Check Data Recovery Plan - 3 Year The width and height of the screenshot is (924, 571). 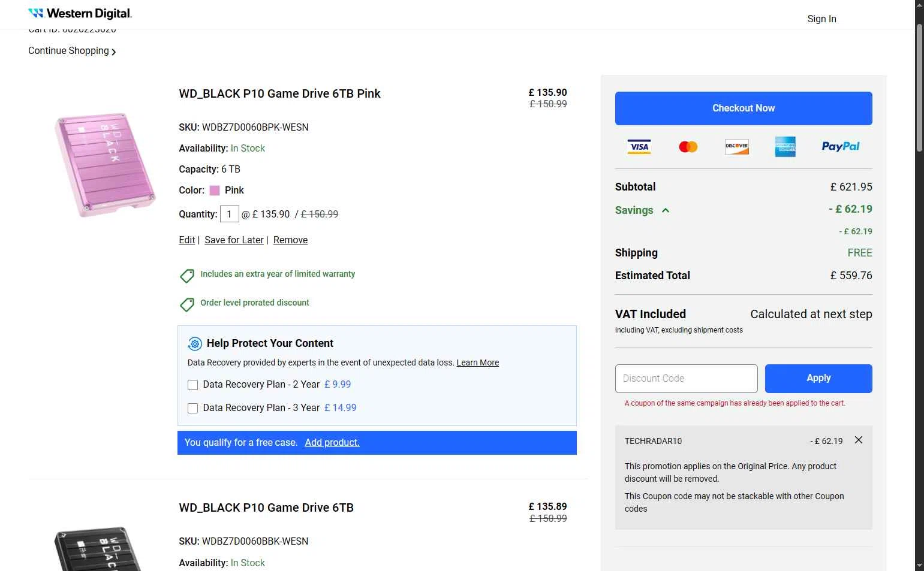pos(193,408)
